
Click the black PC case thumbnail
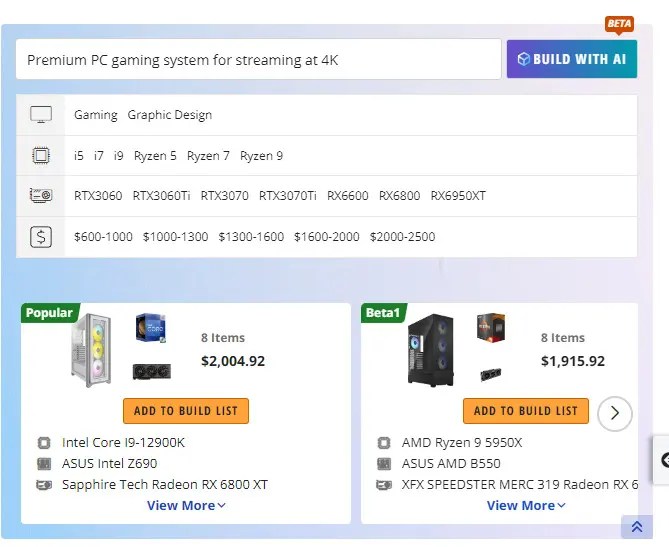click(431, 350)
